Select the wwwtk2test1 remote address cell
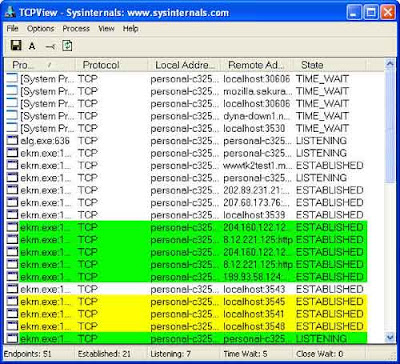This screenshot has width=400, height=364. pyautogui.click(x=258, y=165)
